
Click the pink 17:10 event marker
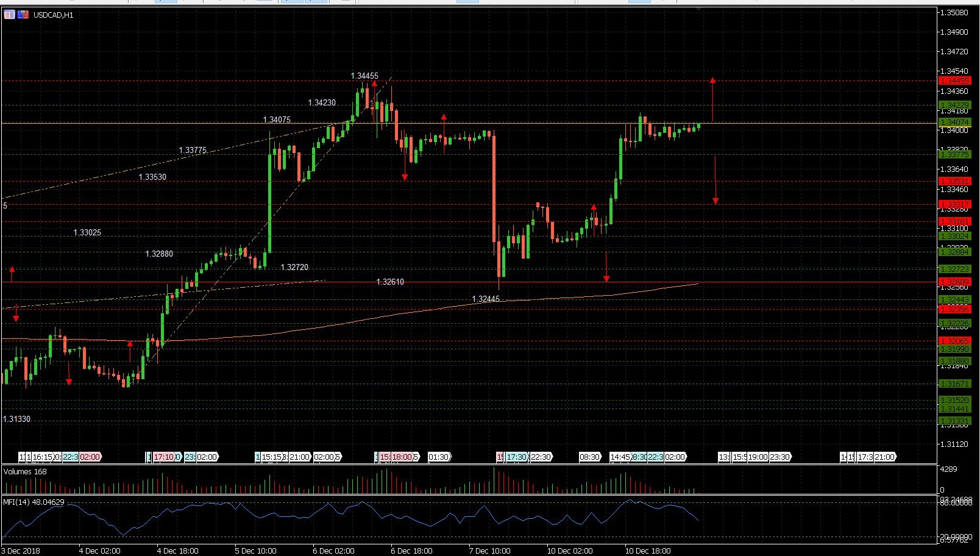(165, 457)
